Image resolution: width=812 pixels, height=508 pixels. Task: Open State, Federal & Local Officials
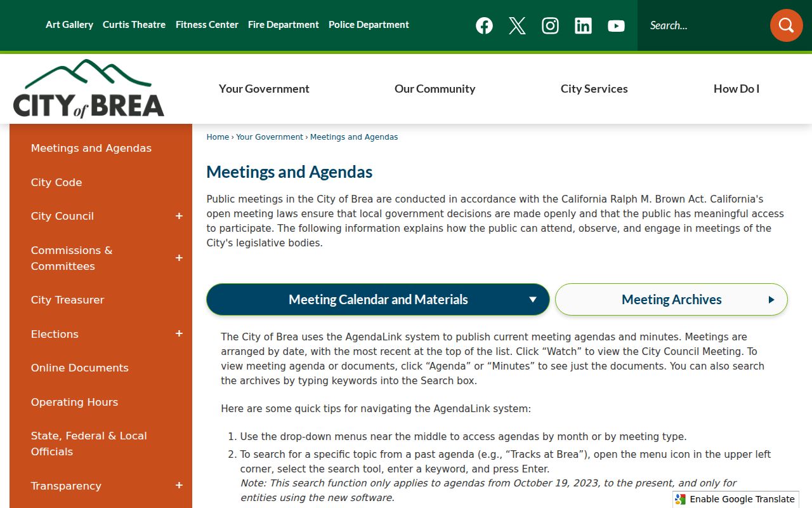[x=89, y=443]
